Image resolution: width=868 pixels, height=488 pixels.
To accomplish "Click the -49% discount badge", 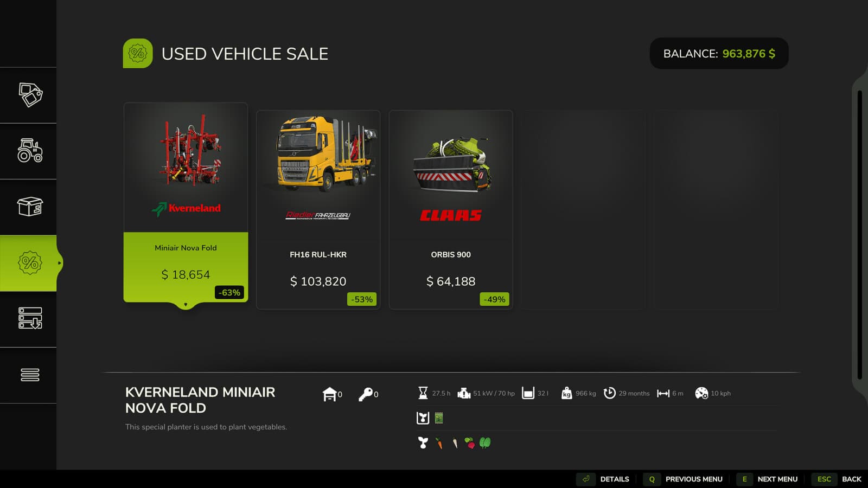I will [494, 299].
